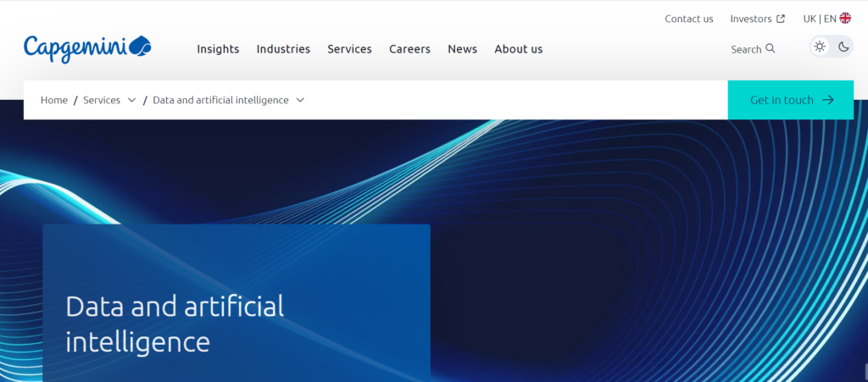Click the UK flag icon
The width and height of the screenshot is (868, 382).
click(x=845, y=19)
